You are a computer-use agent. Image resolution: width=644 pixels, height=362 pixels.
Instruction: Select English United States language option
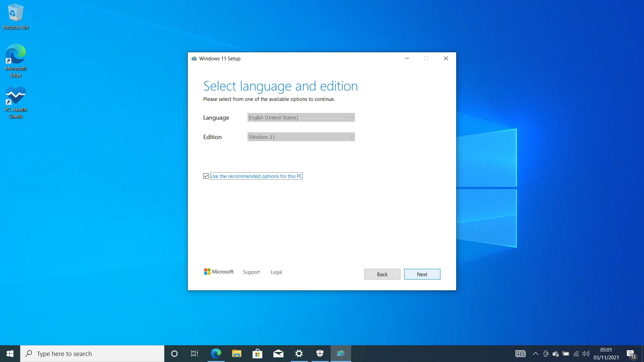[x=301, y=117]
